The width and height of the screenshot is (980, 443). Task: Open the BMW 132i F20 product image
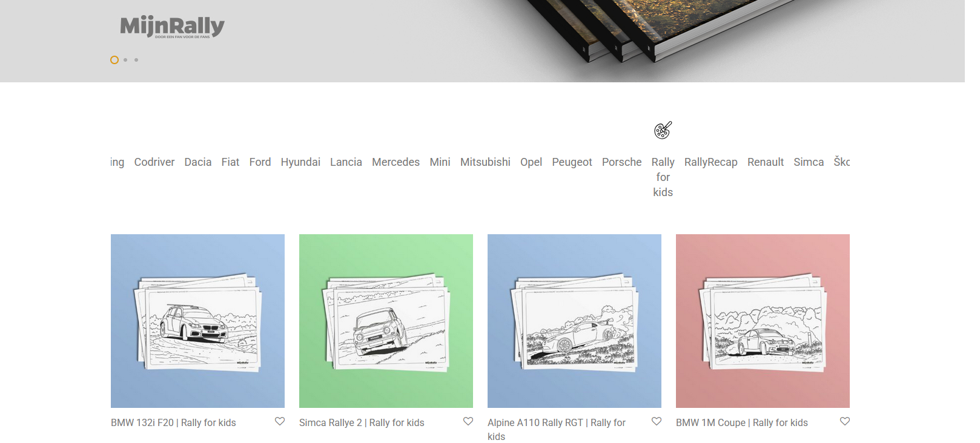(197, 321)
